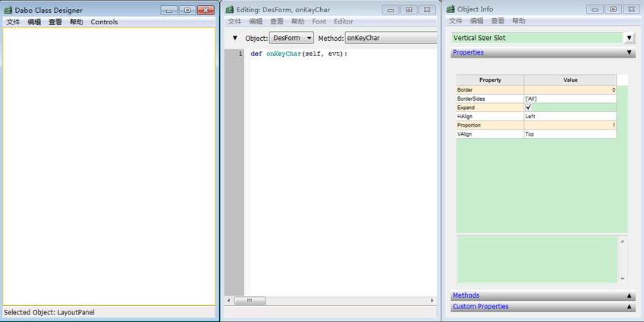Viewport: 644px width, 322px height.
Task: Click the Object Info window title icon
Action: point(451,8)
